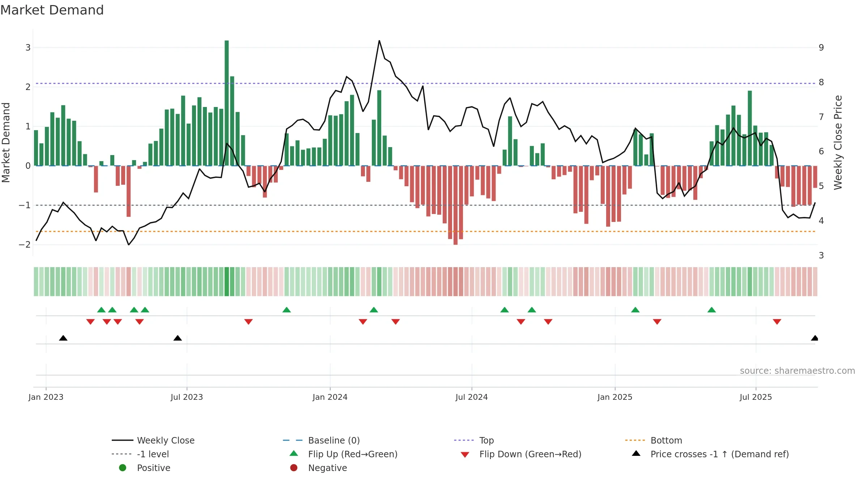Click the final red flip-down marker after Jul 2025

(x=777, y=322)
